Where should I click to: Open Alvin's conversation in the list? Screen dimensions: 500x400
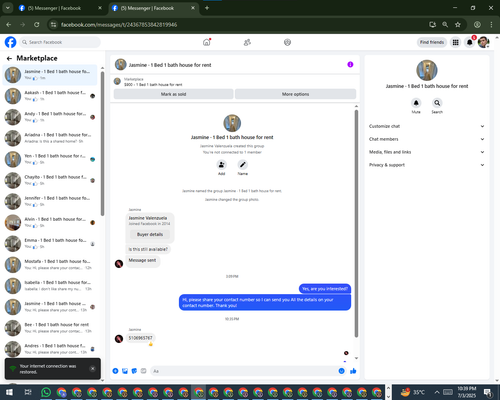click(50, 222)
